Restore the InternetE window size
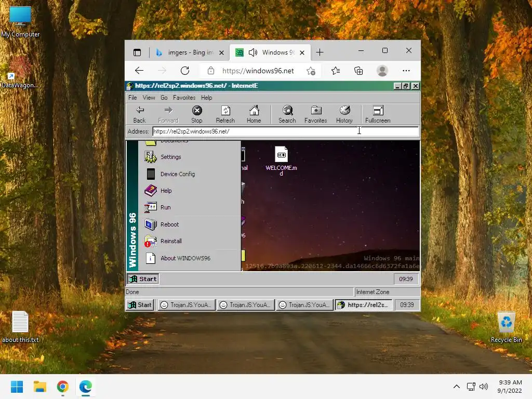Image resolution: width=532 pixels, height=399 pixels. tap(406, 86)
